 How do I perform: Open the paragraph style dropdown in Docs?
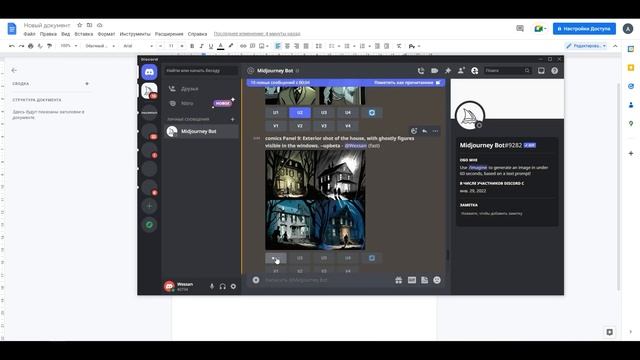pyautogui.click(x=100, y=46)
